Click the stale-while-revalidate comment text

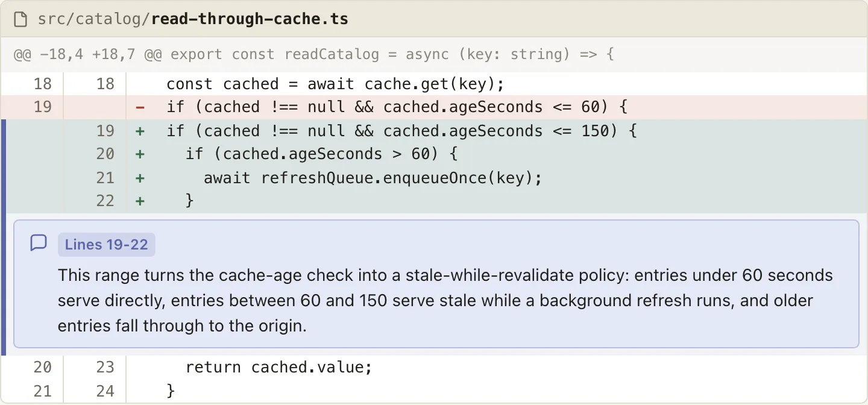click(445, 301)
